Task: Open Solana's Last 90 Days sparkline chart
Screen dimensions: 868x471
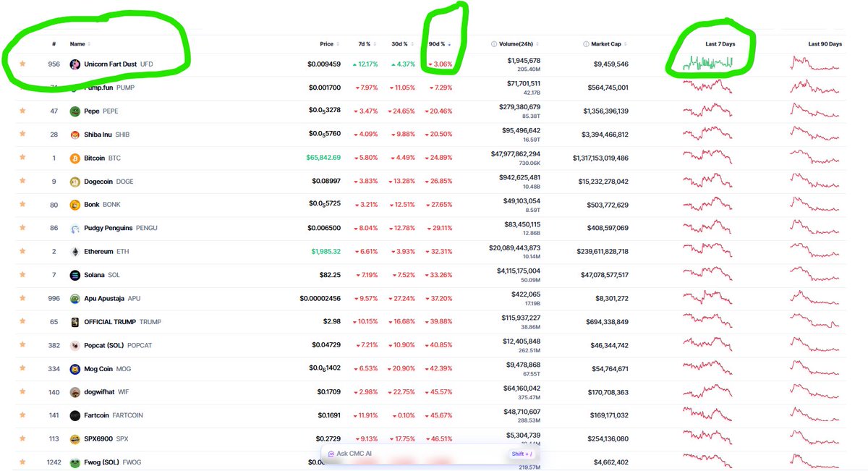Action: coord(814,275)
